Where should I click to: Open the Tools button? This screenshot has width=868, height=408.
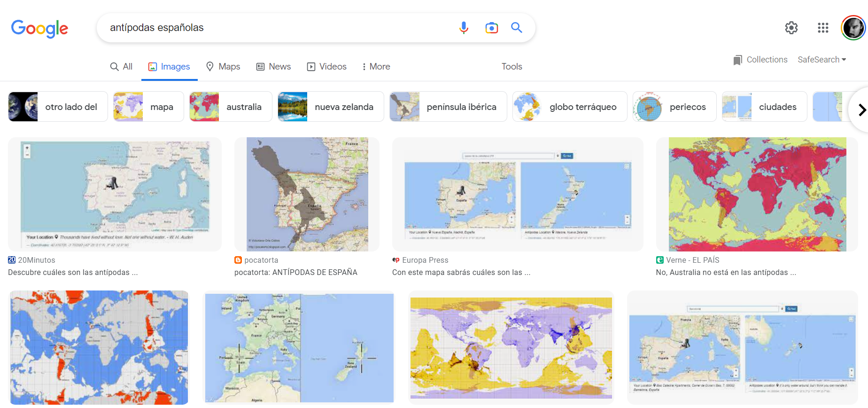(x=512, y=67)
